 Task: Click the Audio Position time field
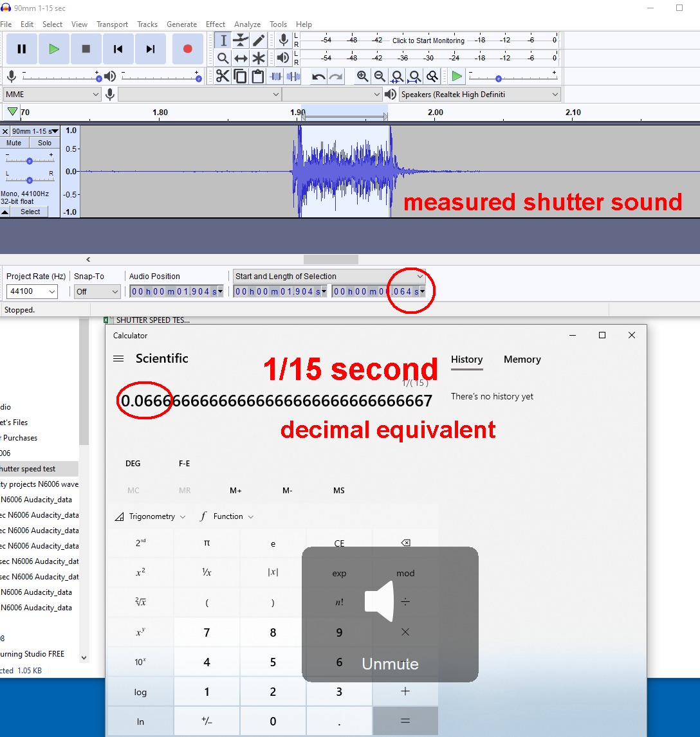click(176, 291)
